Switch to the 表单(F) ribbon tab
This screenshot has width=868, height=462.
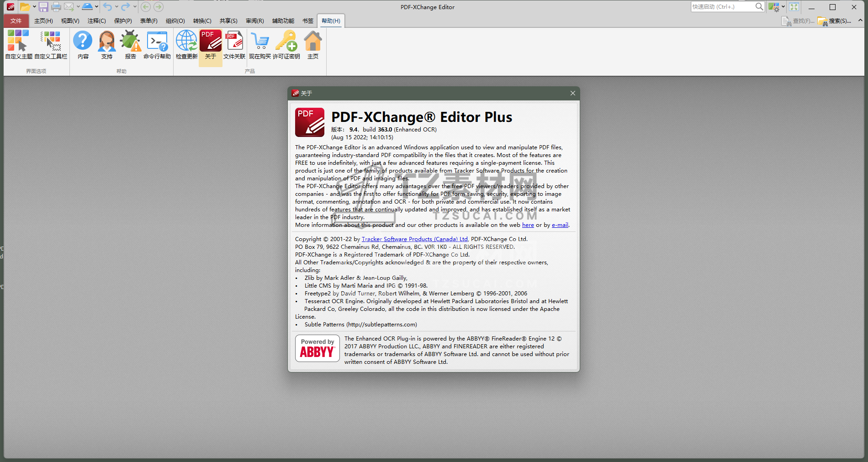pos(148,21)
